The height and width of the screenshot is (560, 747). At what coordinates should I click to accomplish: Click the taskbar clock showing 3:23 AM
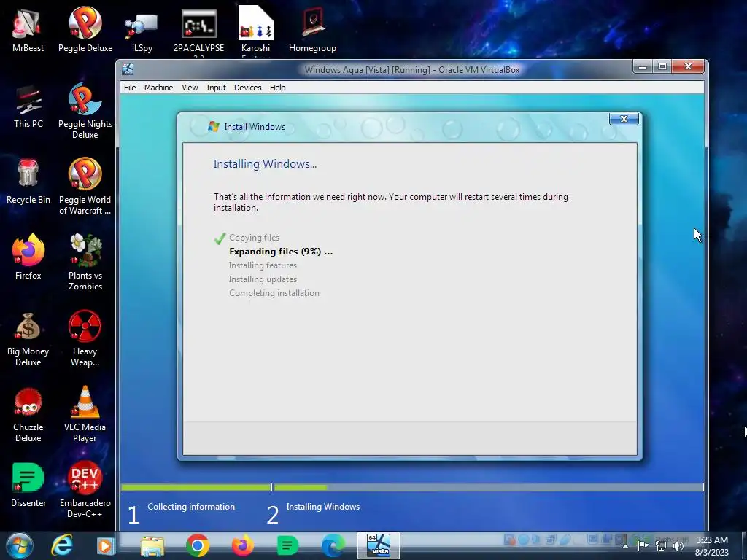click(712, 546)
